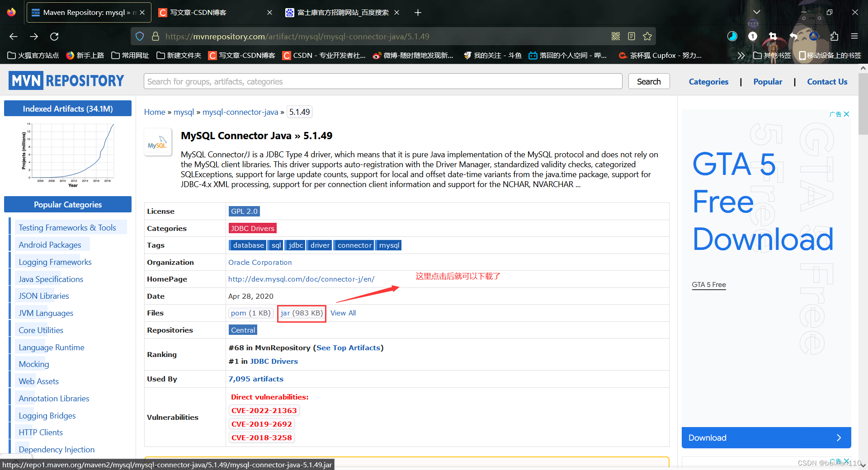Click the ad Download button
Image resolution: width=868 pixels, height=470 pixels.
[x=766, y=437]
